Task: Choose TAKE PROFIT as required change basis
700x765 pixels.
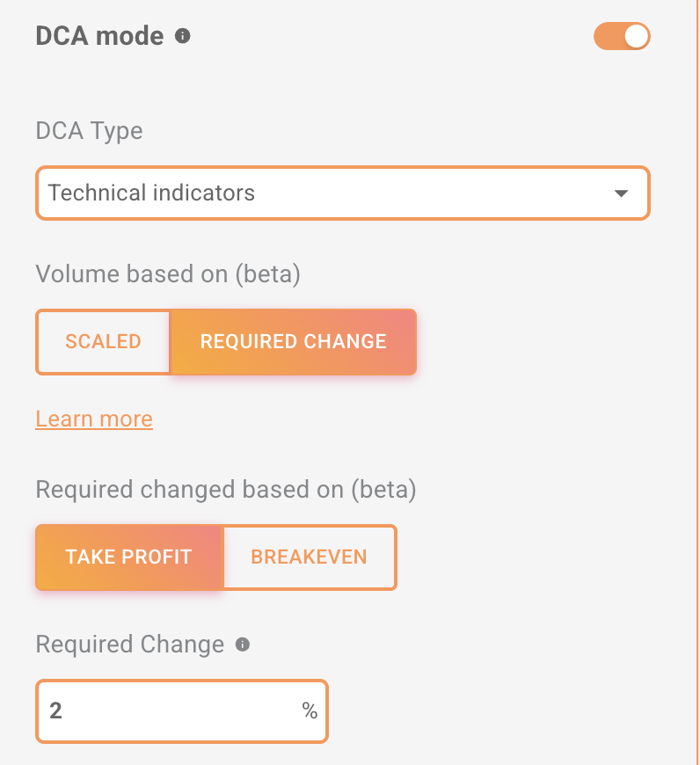Action: 128,557
